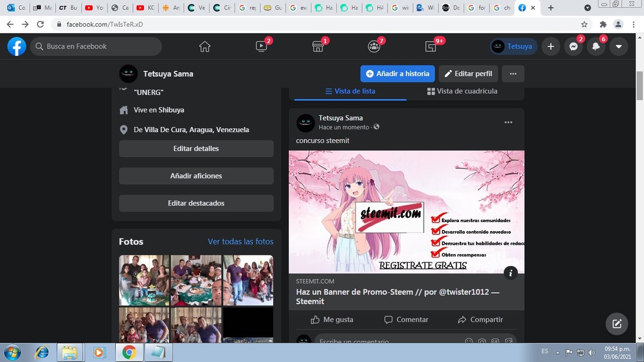Click Editar detalles button

[196, 149]
